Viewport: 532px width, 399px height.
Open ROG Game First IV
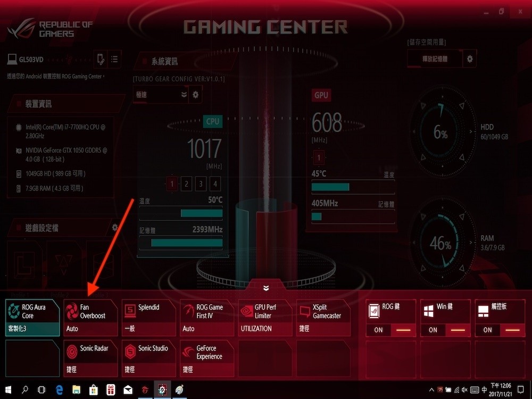(x=207, y=318)
